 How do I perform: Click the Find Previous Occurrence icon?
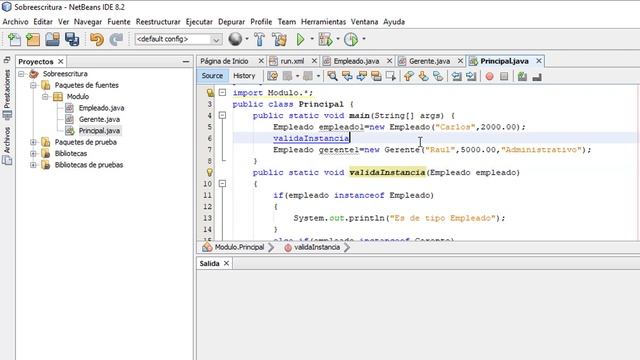(x=347, y=76)
